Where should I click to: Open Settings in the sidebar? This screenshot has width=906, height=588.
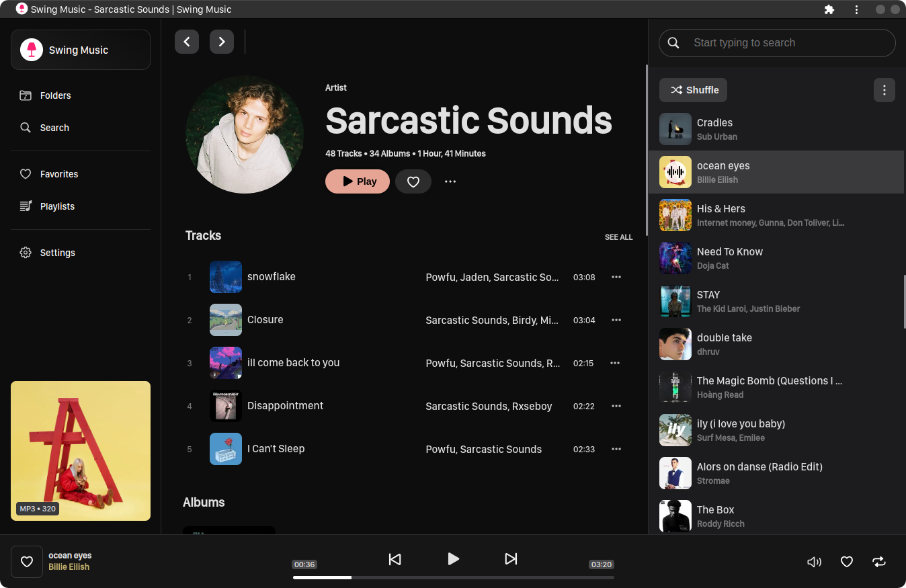(x=81, y=253)
